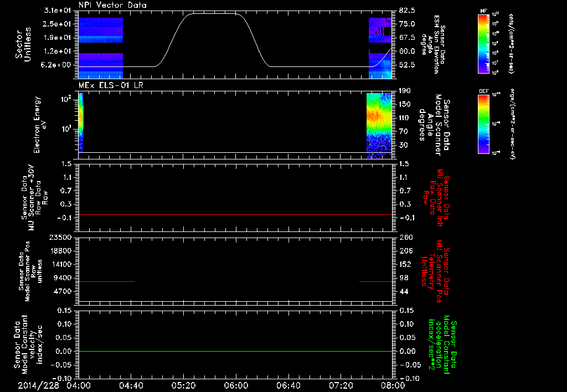Click the '08:00' time axis label

pyautogui.click(x=393, y=385)
